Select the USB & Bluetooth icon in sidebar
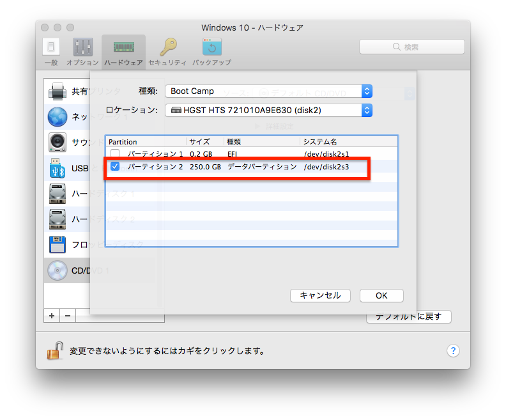The image size is (506, 420). coord(57,168)
